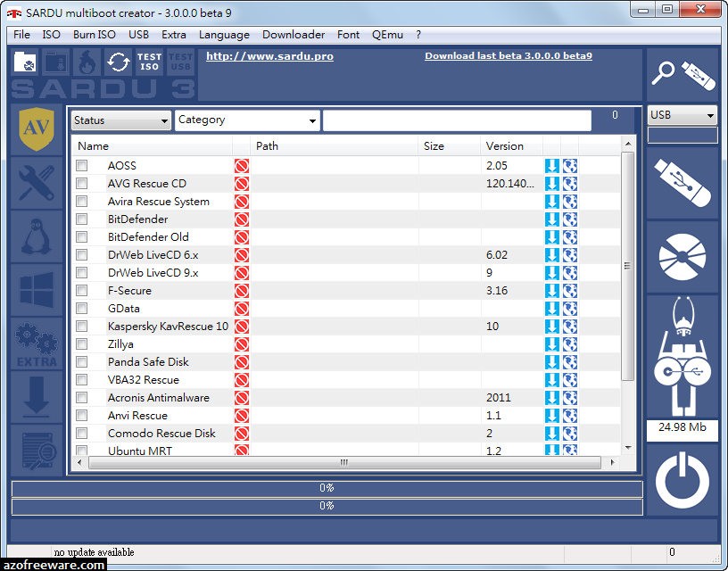
Task: Click the burn flame toolbar icon
Action: (x=87, y=62)
